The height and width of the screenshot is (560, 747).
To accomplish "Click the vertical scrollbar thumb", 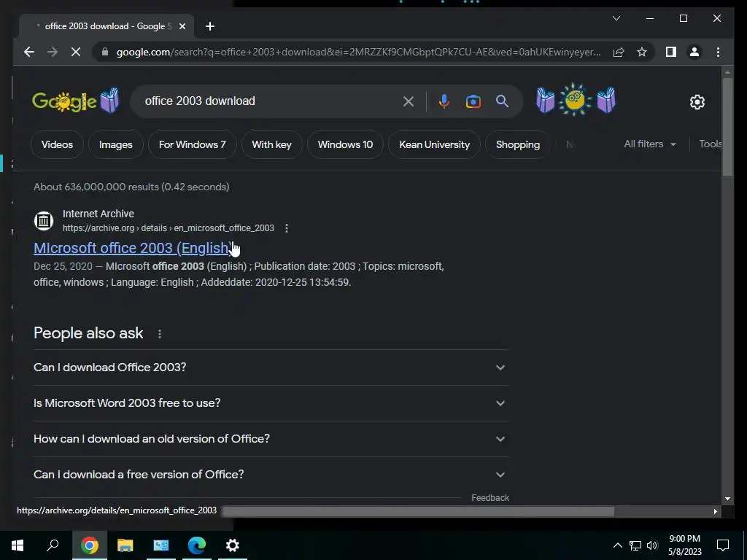I will pyautogui.click(x=727, y=126).
